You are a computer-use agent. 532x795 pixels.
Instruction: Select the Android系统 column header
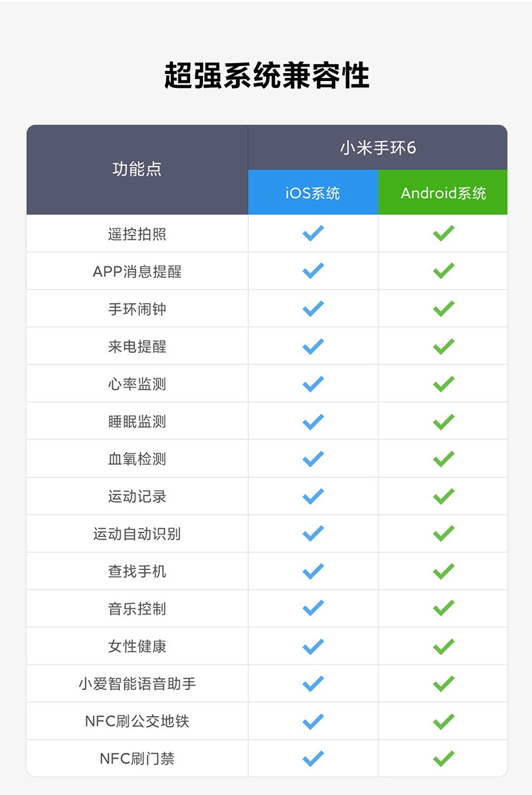click(443, 192)
